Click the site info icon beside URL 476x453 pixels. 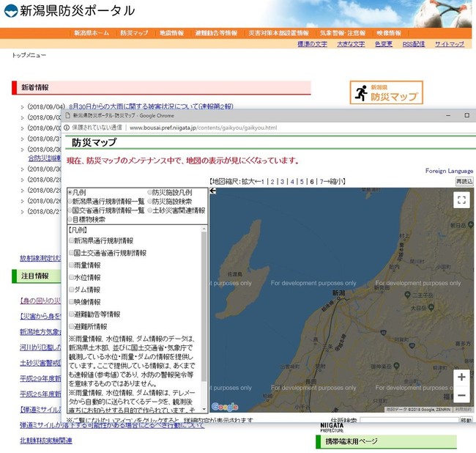67,128
